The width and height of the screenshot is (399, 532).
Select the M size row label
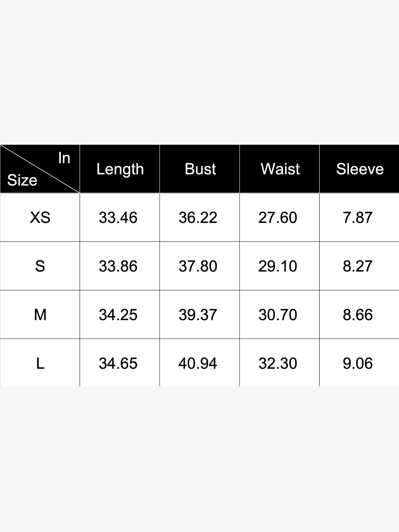[40, 315]
